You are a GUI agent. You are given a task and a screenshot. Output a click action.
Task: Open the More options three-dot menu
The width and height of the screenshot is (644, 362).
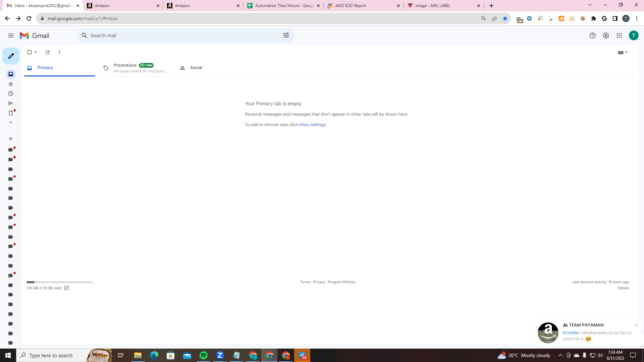point(60,52)
